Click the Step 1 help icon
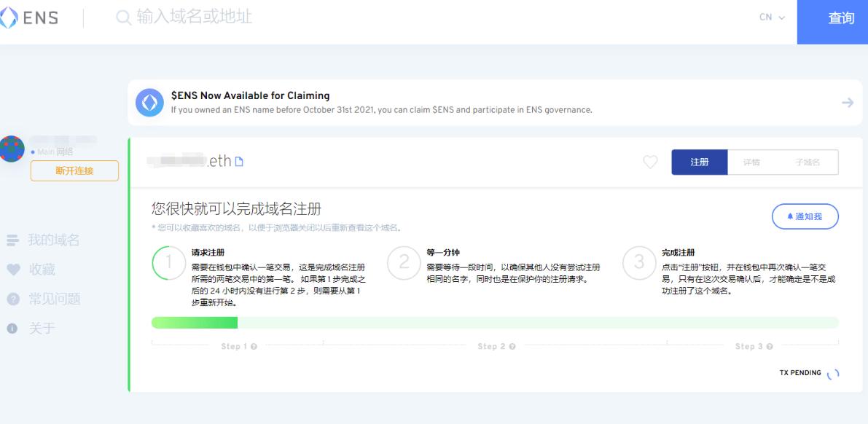868x424 pixels. pos(254,346)
